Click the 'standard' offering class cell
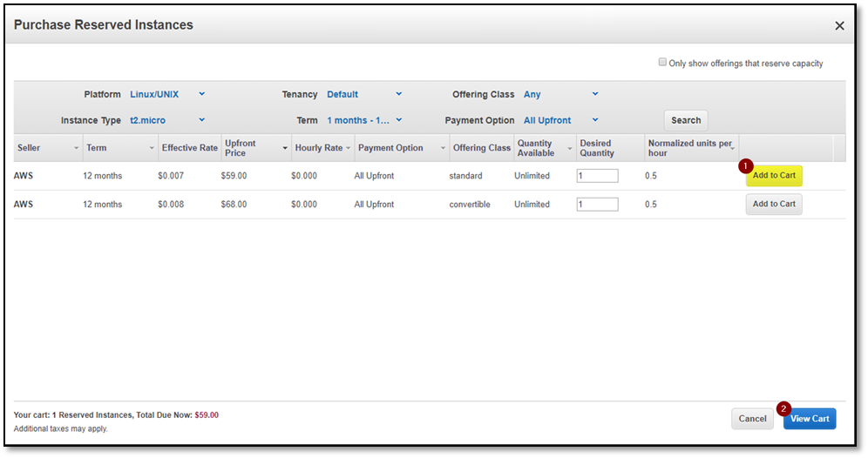Screen dimensions: 868x458 pyautogui.click(x=465, y=176)
